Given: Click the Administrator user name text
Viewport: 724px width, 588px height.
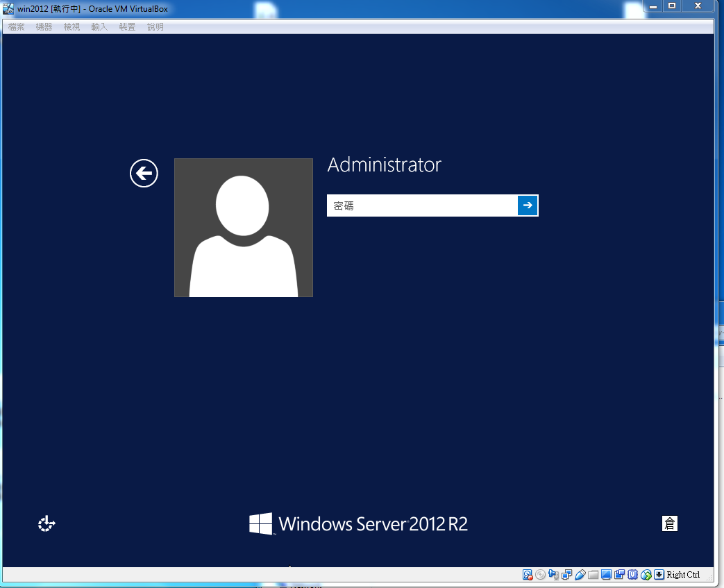Looking at the screenshot, I should tap(384, 165).
